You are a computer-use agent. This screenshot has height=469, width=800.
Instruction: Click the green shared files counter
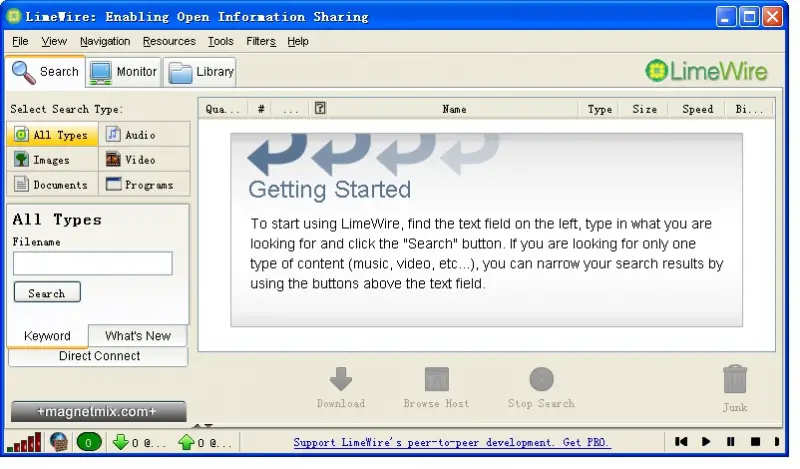tap(88, 442)
